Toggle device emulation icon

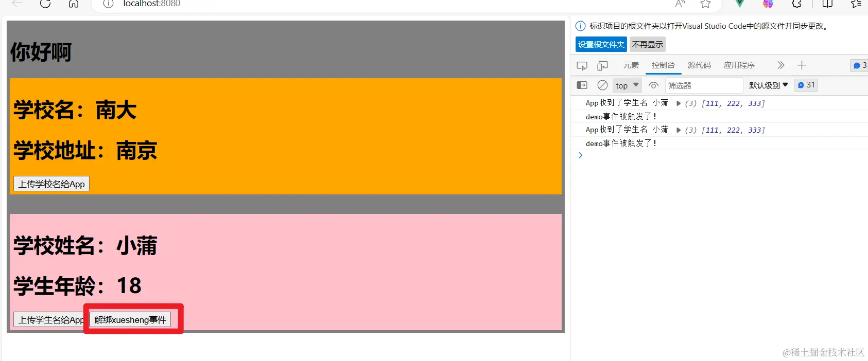coord(602,65)
